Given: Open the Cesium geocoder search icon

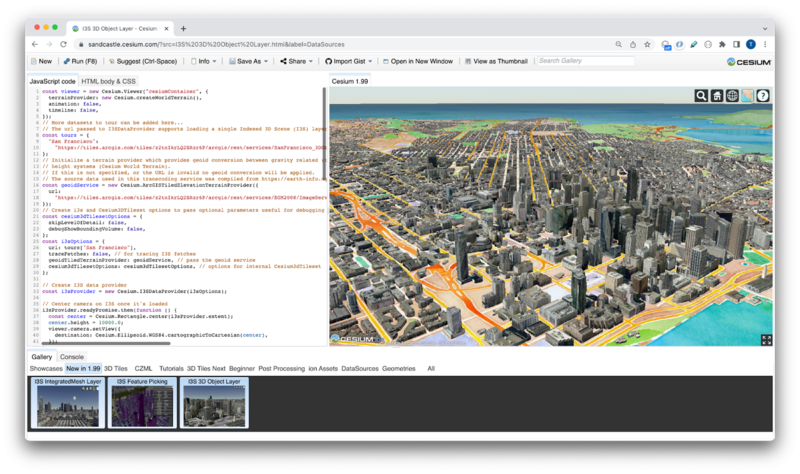Looking at the screenshot, I should tap(701, 96).
